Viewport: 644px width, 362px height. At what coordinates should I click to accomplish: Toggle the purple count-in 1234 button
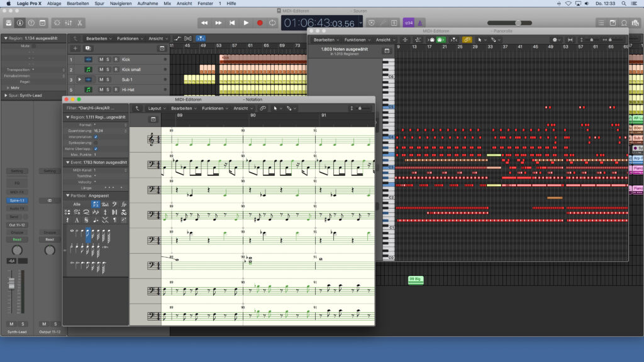coord(408,23)
